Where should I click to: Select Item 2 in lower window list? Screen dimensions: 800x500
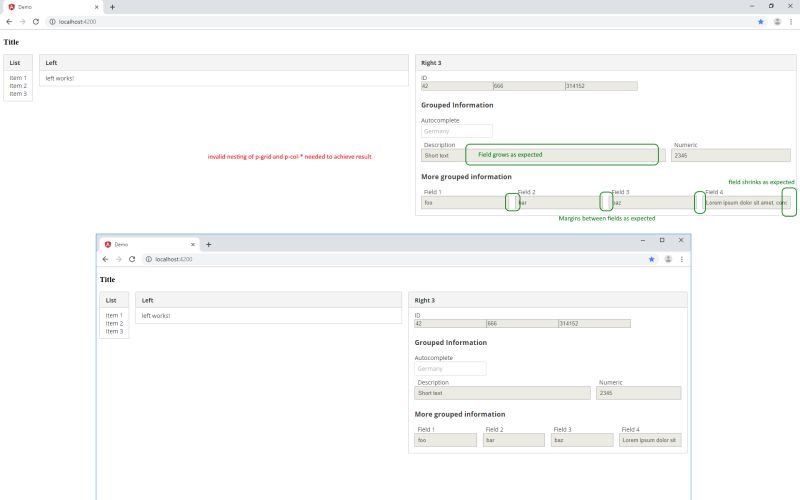[x=114, y=323]
